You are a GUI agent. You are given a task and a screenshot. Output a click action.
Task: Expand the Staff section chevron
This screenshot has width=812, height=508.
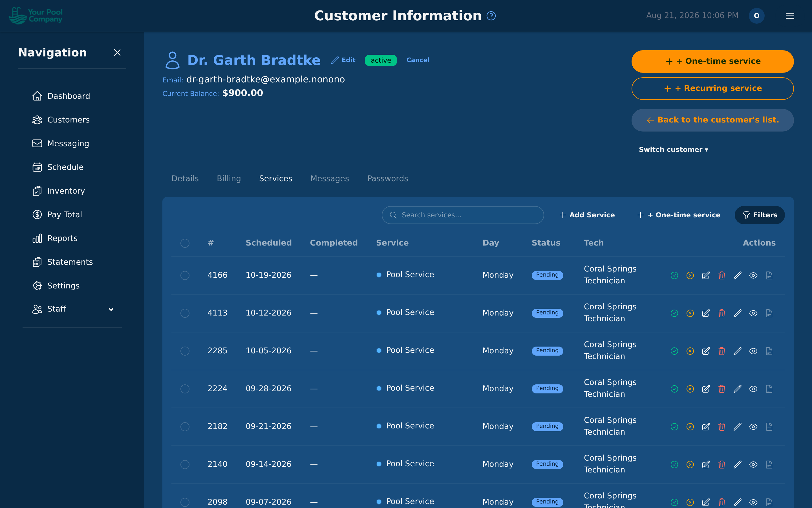[111, 309]
